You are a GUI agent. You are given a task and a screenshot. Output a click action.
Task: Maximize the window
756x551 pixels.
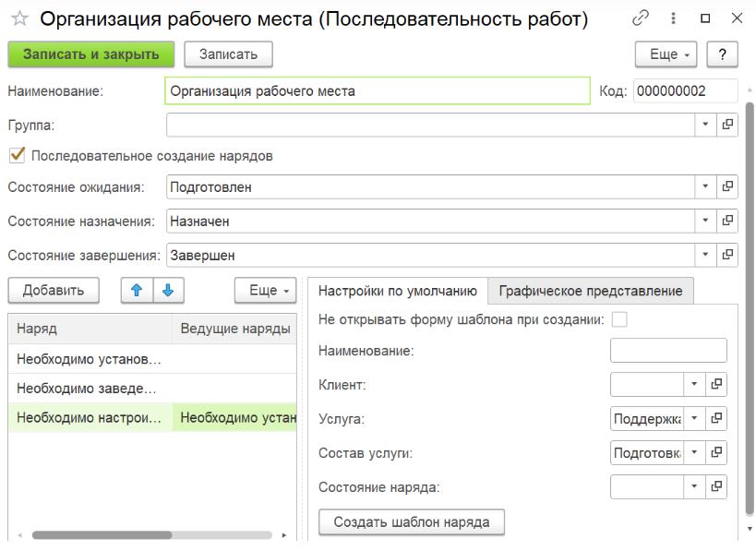coord(705,18)
